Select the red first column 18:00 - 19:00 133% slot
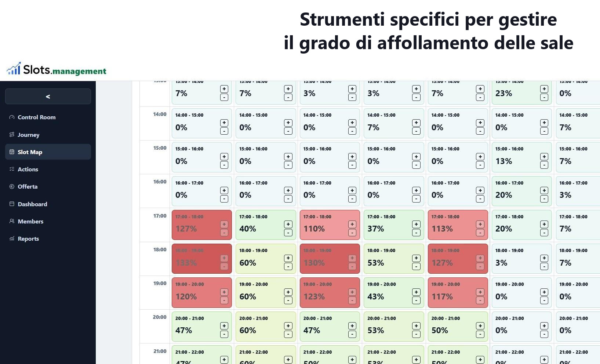 click(202, 259)
